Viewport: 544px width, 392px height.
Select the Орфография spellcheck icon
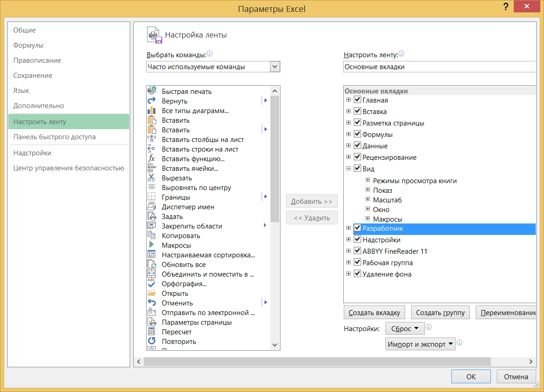point(152,283)
